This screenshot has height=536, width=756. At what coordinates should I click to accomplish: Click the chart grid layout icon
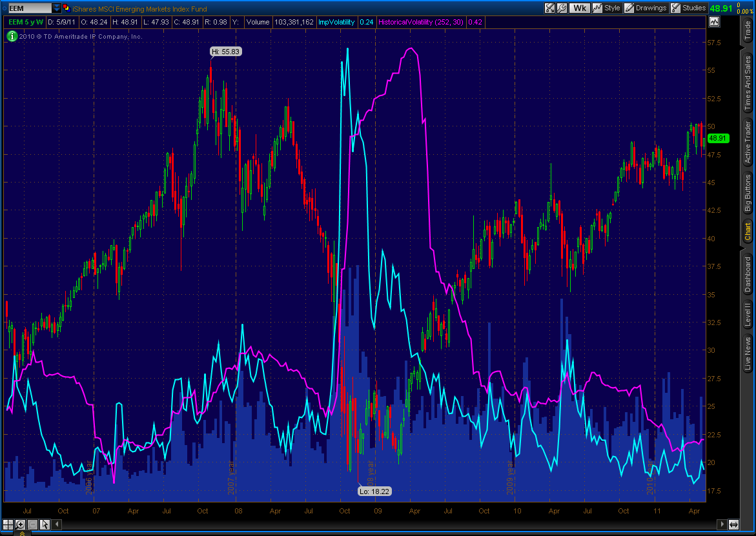8,524
